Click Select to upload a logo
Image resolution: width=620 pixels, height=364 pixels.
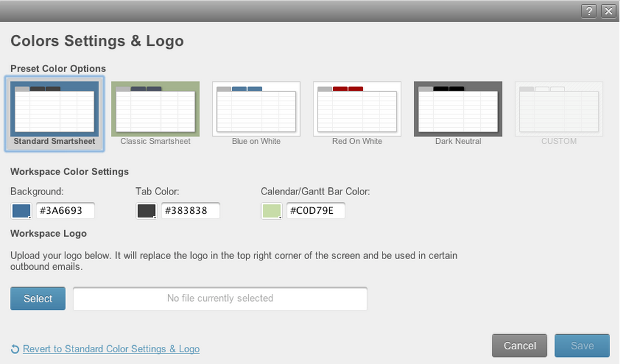coord(38,299)
